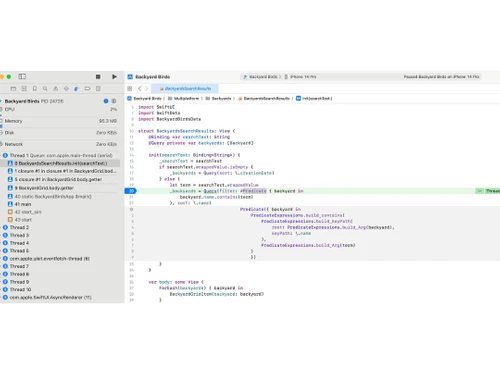Click the line 10 struct declaration text
The width and height of the screenshot is (500, 375).
pos(187,131)
